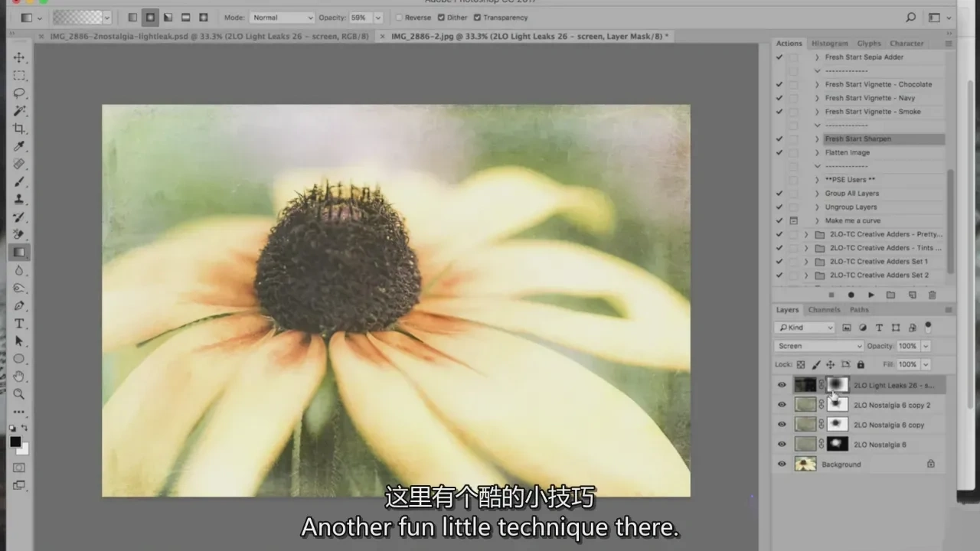The width and height of the screenshot is (980, 551).
Task: Select the Brush tool
Action: pyautogui.click(x=19, y=181)
